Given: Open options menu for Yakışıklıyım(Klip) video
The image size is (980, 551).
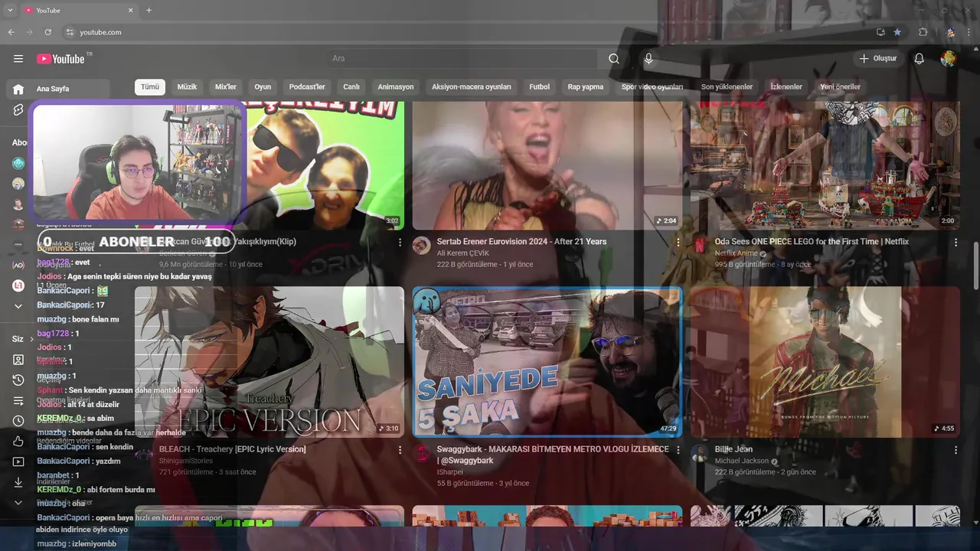Looking at the screenshot, I should coord(400,243).
